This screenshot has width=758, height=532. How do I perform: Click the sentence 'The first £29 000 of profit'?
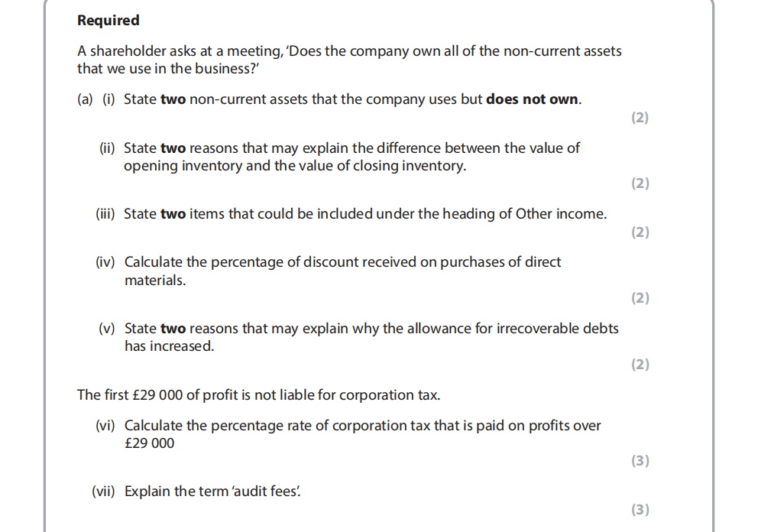[x=258, y=395]
